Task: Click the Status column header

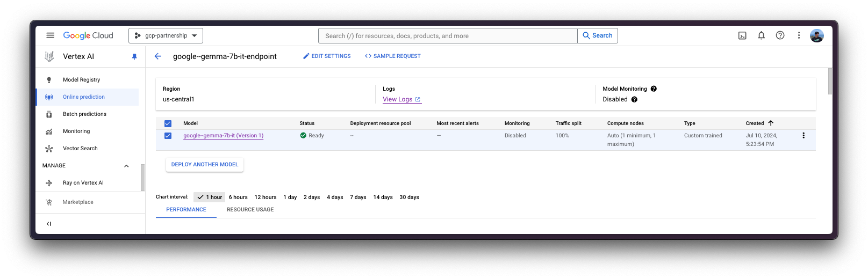Action: [x=307, y=123]
